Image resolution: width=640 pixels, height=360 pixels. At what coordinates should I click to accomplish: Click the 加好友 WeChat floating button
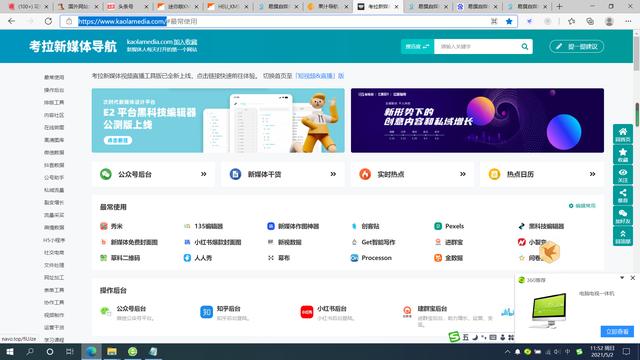(623, 216)
